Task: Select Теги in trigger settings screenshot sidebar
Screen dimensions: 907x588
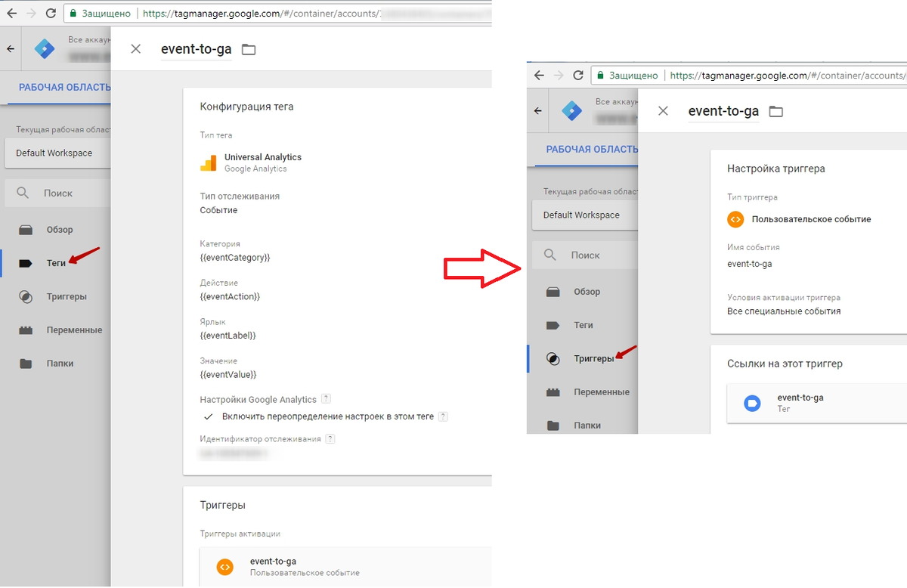Action: pos(583,325)
